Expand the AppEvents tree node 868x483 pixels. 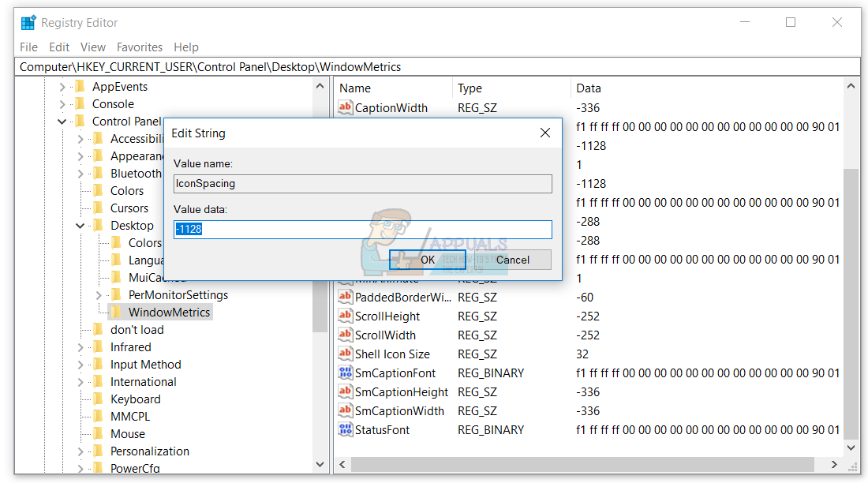point(62,87)
